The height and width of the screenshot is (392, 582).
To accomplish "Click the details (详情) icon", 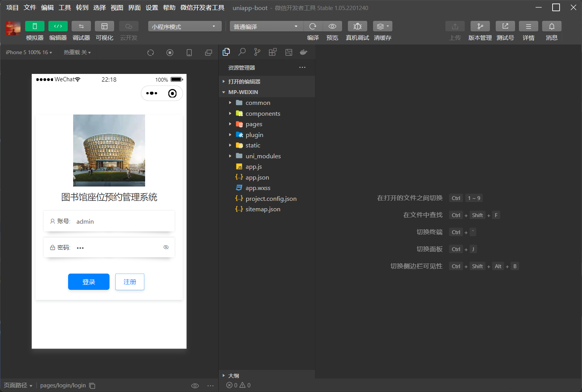I will (x=528, y=26).
